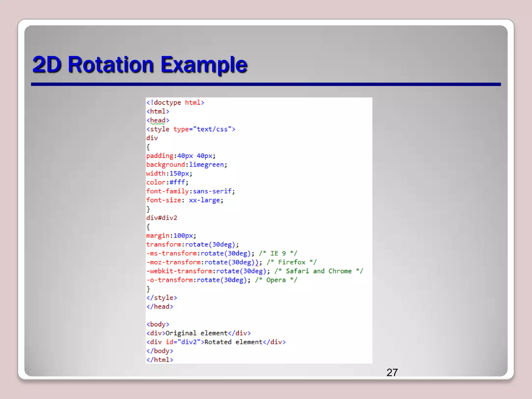
Task: Click the '/* Firefox */' comment
Action: coord(291,262)
